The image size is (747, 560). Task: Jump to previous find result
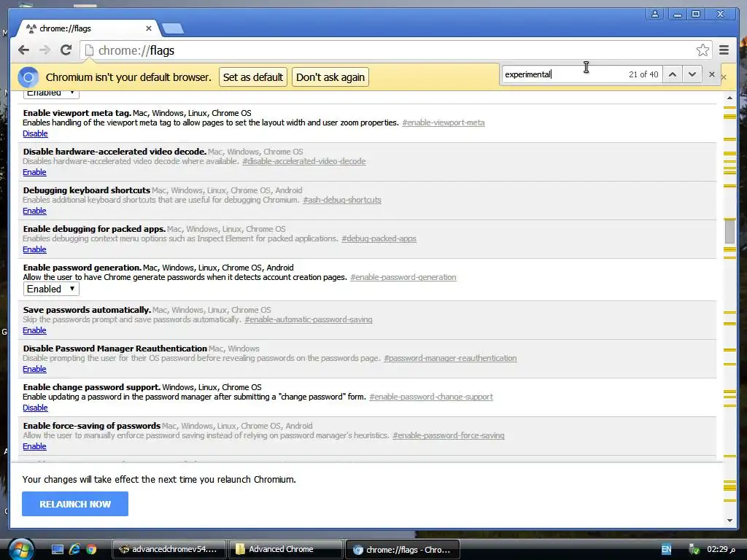[x=672, y=74]
